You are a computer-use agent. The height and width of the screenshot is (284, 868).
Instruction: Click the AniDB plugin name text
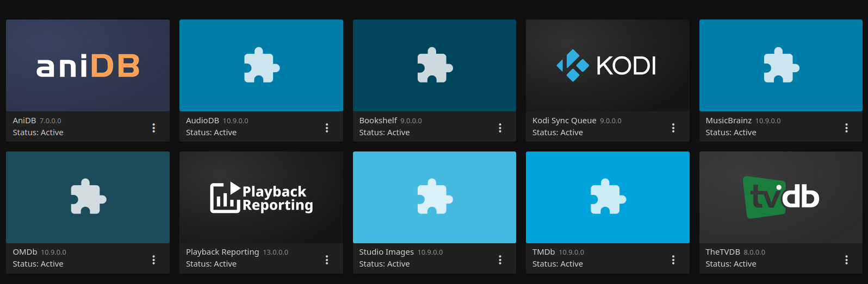24,121
